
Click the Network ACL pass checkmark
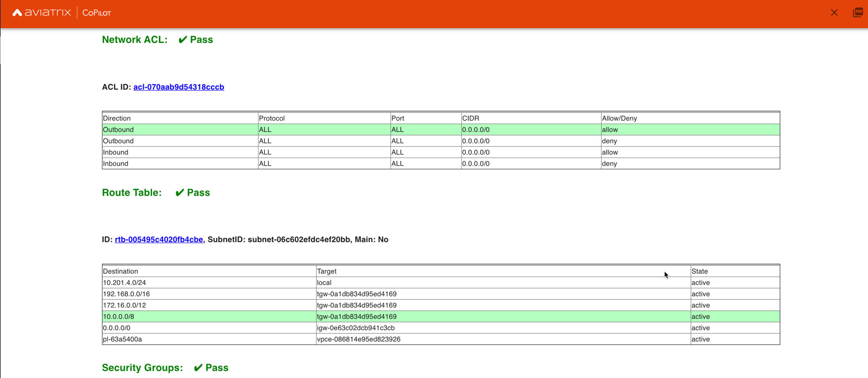183,40
